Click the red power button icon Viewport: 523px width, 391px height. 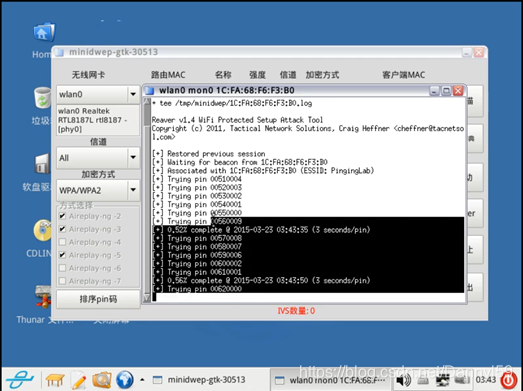tap(509, 380)
